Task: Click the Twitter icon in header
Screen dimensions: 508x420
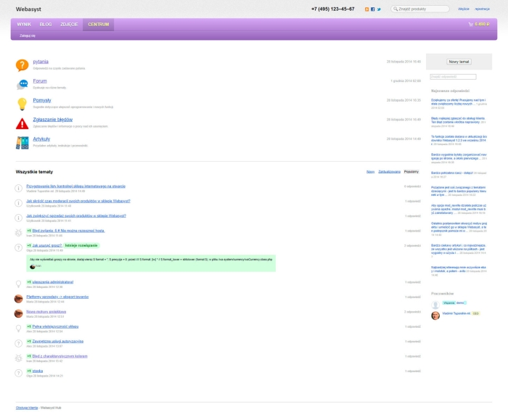Action: point(379,9)
